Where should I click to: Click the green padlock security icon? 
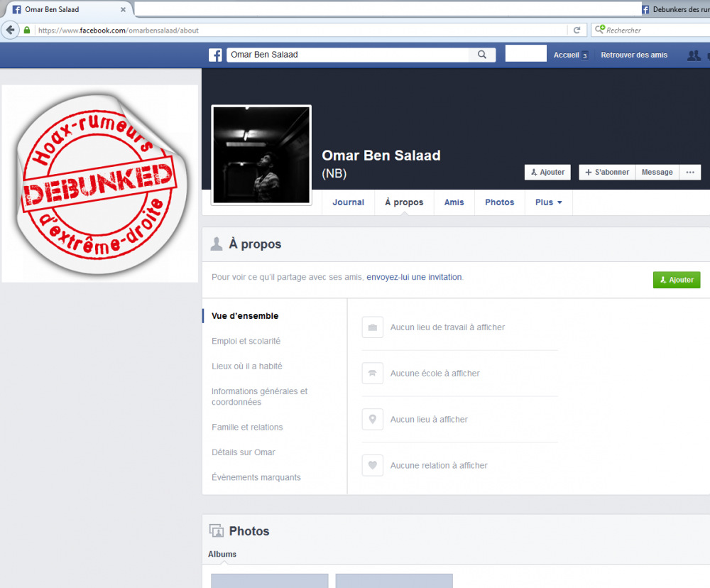[27, 31]
